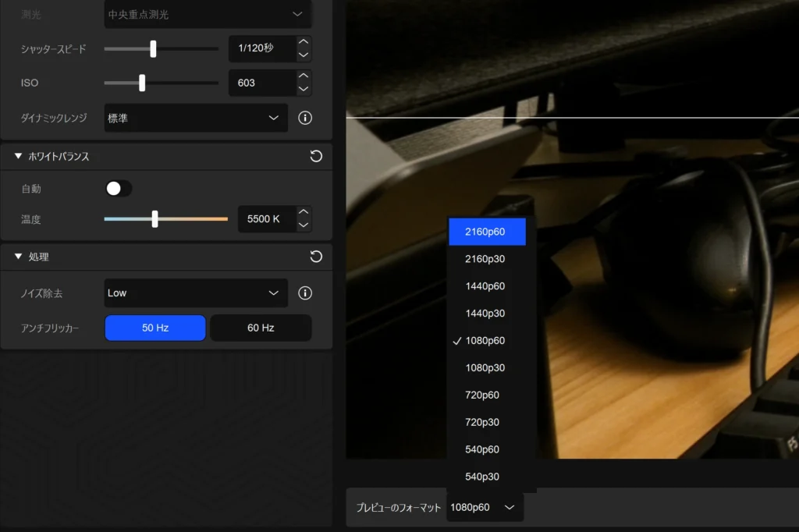
Task: Select 50 Hz anti-flicker option
Action: (x=155, y=328)
